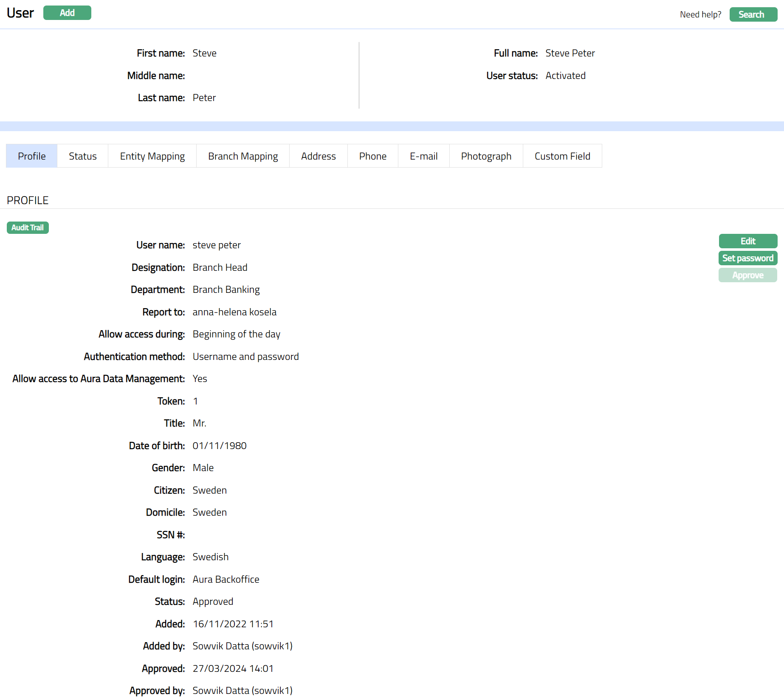This screenshot has width=784, height=699.
Task: Open the E-mail tab
Action: click(424, 156)
